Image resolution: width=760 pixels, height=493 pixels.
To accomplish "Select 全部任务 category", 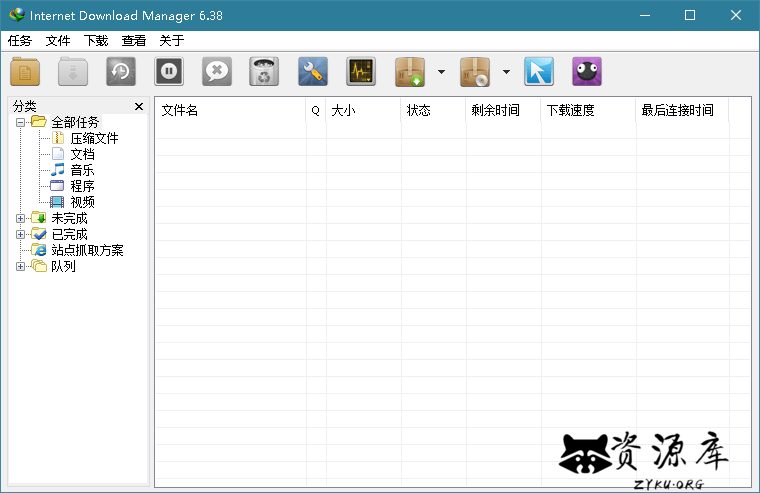I will click(x=75, y=122).
